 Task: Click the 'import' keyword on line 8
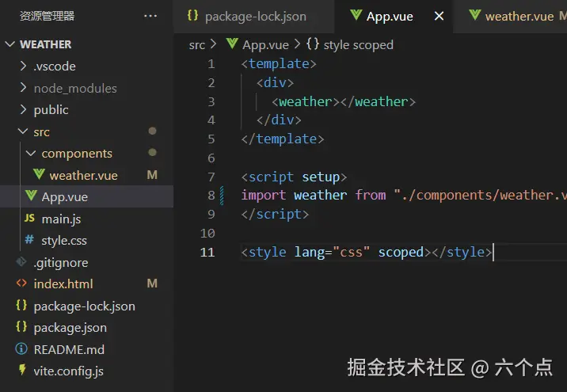tap(263, 196)
